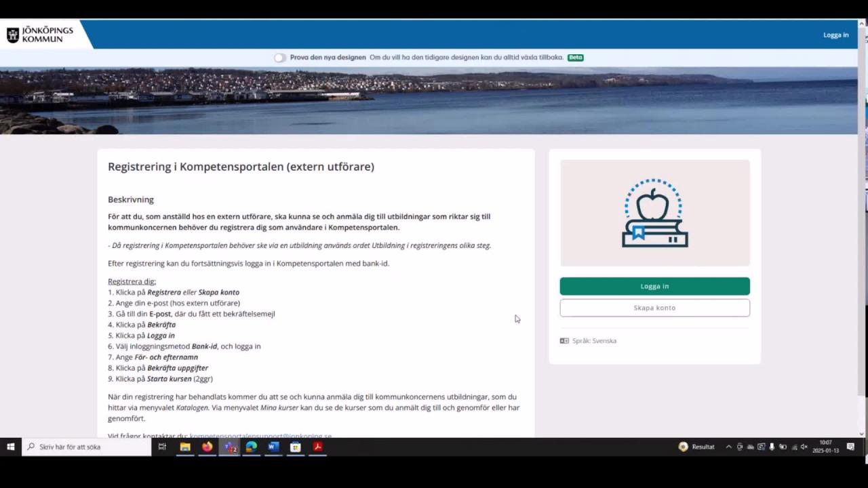The image size is (868, 488).
Task: Click the Jönköpings Kommun crest logo
Action: point(12,34)
